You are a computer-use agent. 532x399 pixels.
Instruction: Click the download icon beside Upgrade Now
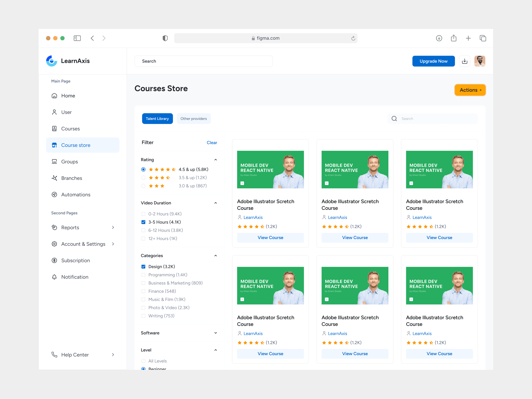tap(464, 61)
